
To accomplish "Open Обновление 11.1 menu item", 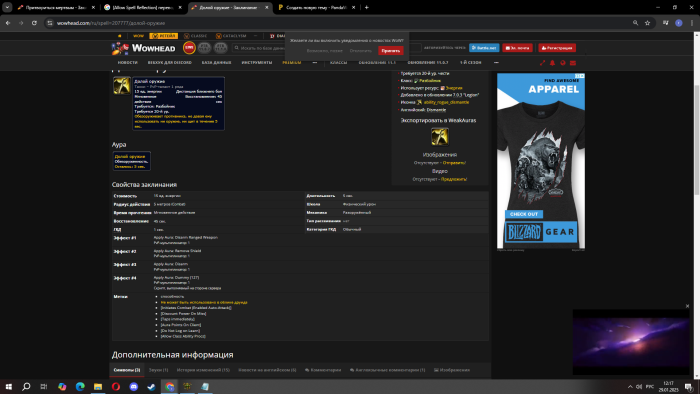I will 377,62.
